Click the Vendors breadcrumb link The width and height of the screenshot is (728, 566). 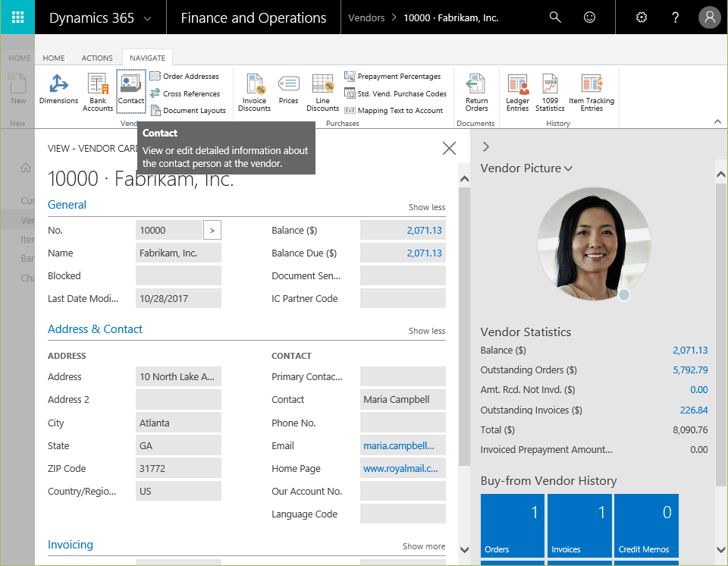[366, 18]
